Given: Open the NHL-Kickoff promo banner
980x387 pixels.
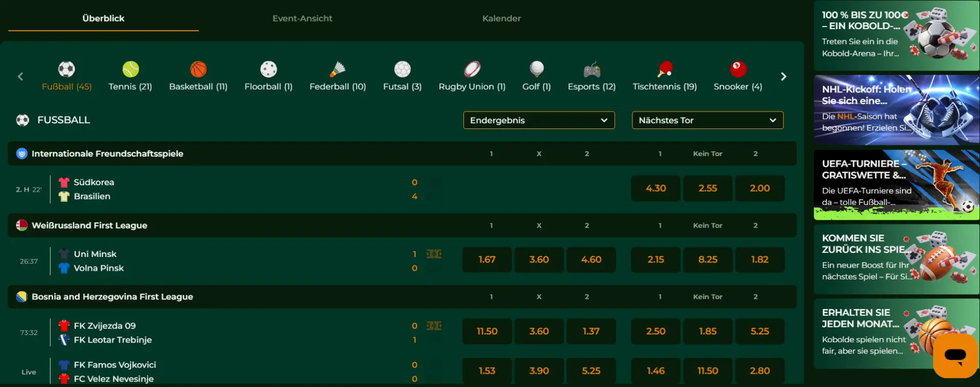Looking at the screenshot, I should tap(896, 110).
